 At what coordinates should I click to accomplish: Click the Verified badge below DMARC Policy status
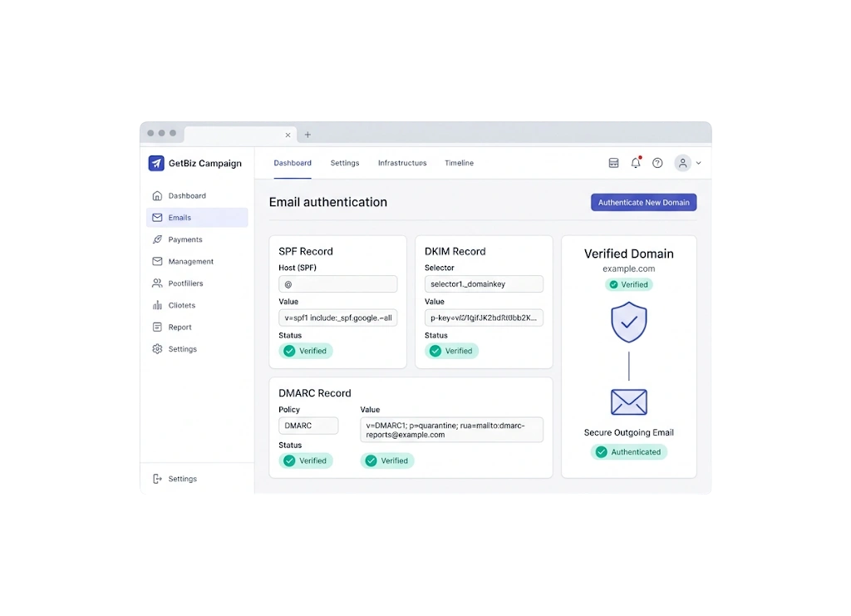(306, 461)
